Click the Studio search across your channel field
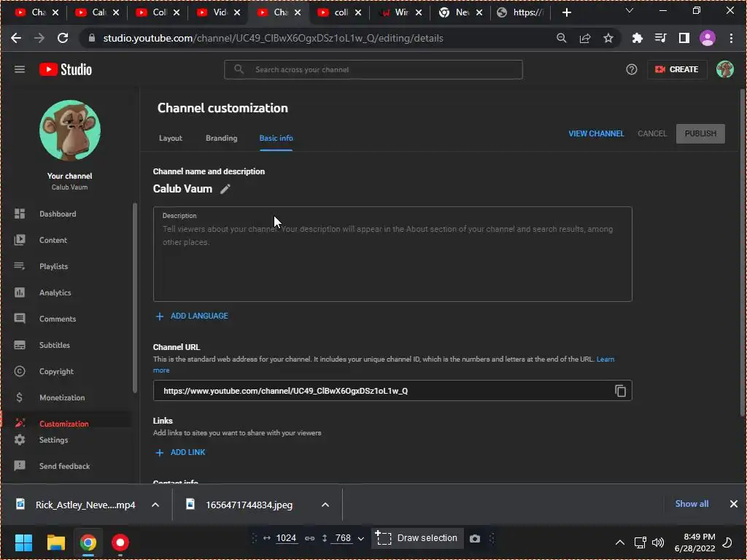This screenshot has width=747, height=560. (373, 69)
